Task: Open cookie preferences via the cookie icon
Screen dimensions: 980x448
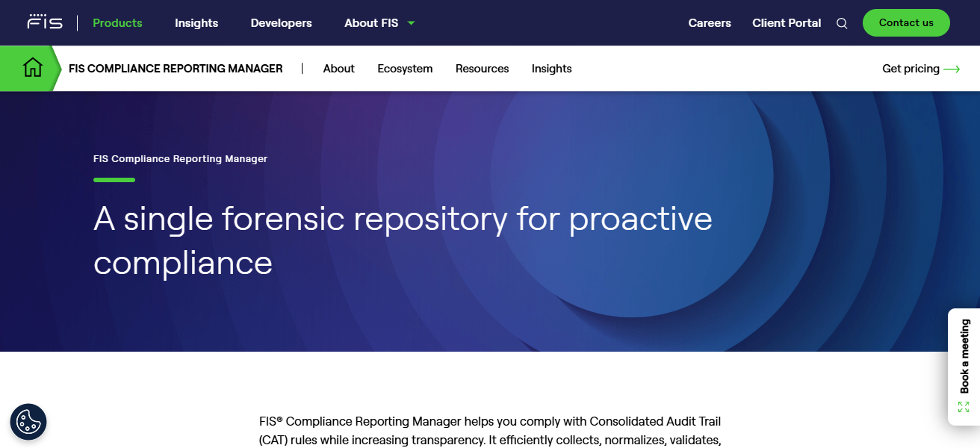Action: [28, 422]
